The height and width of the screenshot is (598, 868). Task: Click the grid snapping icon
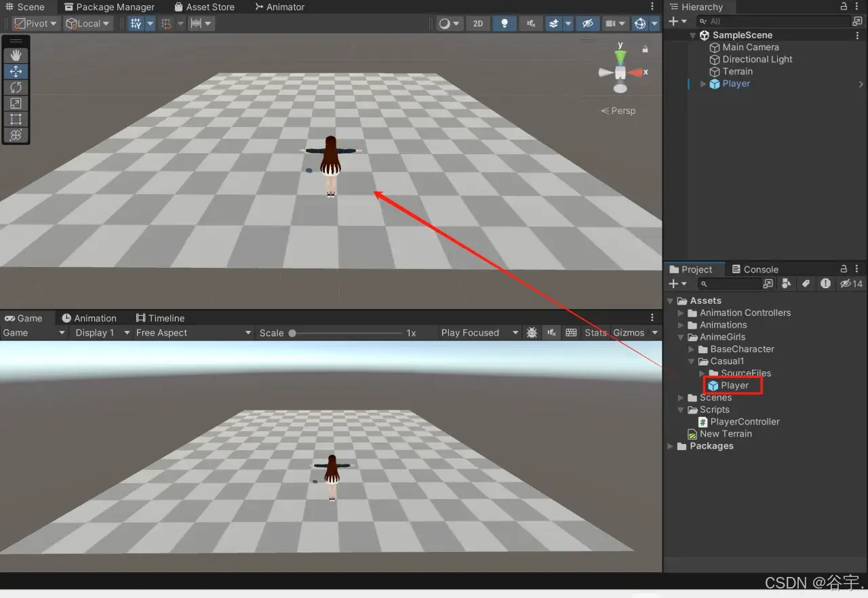click(x=166, y=24)
